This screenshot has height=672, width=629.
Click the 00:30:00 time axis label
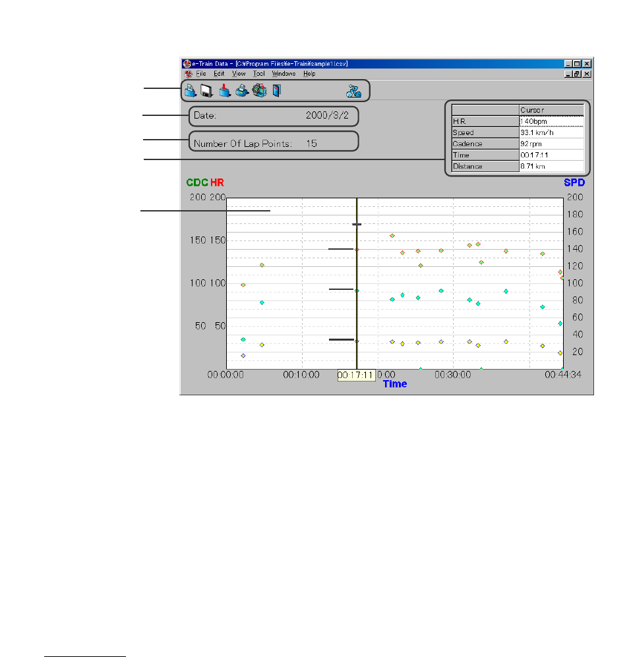tap(453, 375)
